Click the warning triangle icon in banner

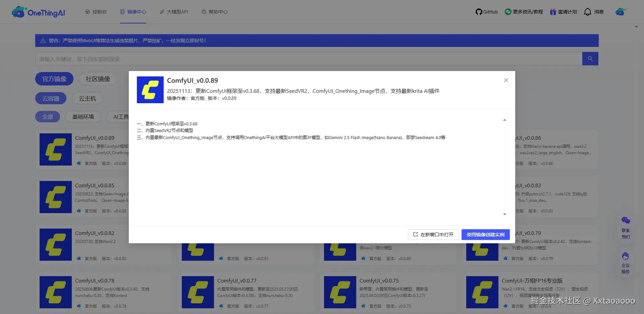pyautogui.click(x=43, y=41)
